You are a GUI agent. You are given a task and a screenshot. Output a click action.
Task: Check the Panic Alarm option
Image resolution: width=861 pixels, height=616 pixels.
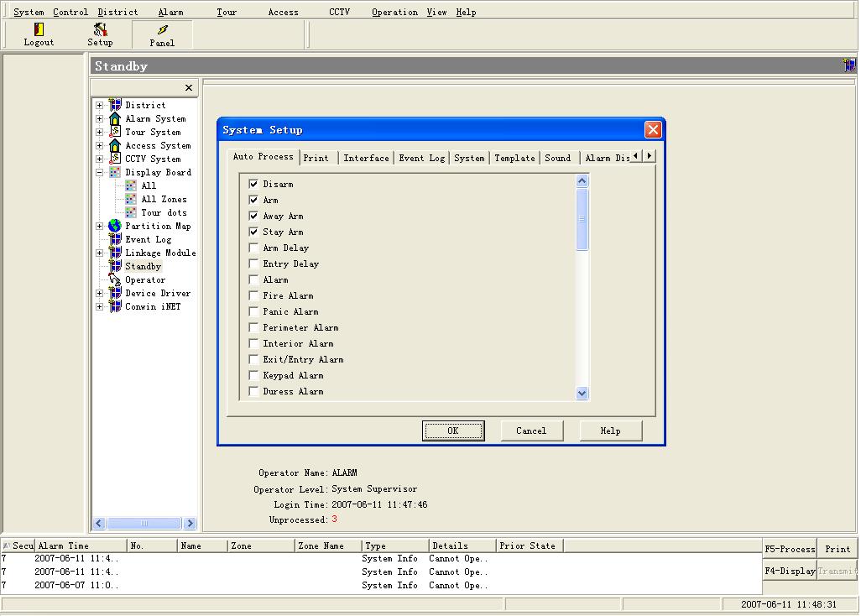tap(253, 311)
